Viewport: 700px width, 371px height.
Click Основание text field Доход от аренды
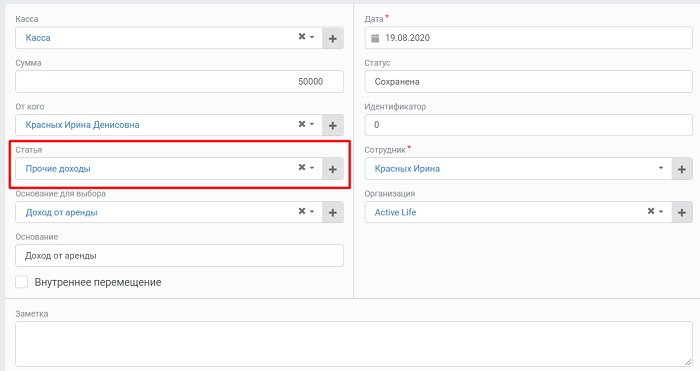[179, 255]
